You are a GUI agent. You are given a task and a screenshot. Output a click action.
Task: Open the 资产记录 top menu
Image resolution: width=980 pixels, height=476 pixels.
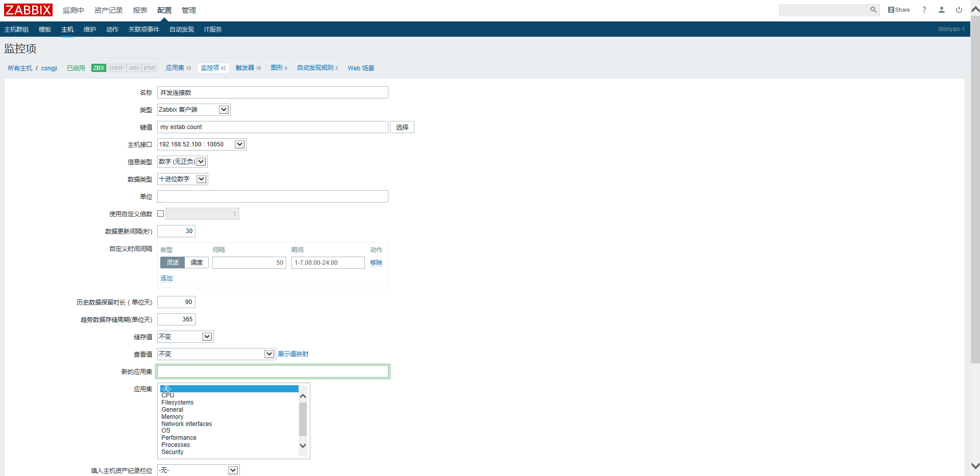109,10
